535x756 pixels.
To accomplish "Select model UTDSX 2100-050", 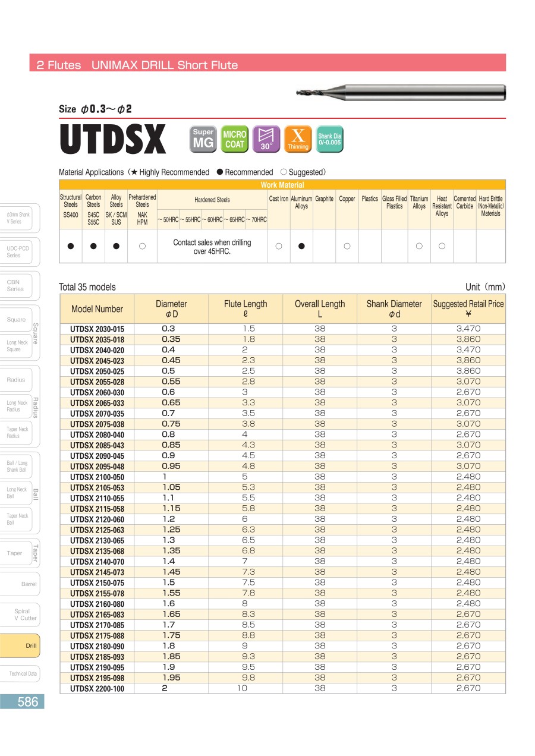I will pos(97,477).
